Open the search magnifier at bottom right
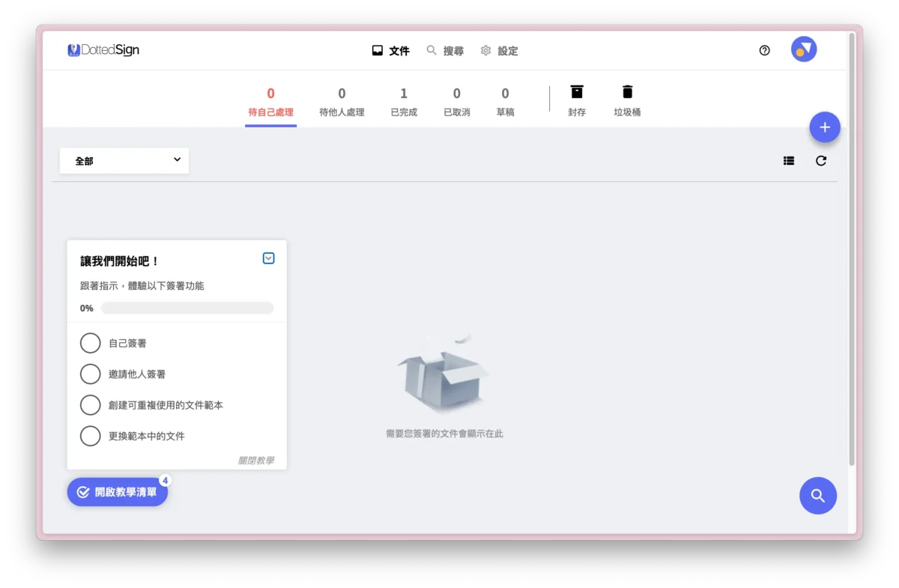 818,495
